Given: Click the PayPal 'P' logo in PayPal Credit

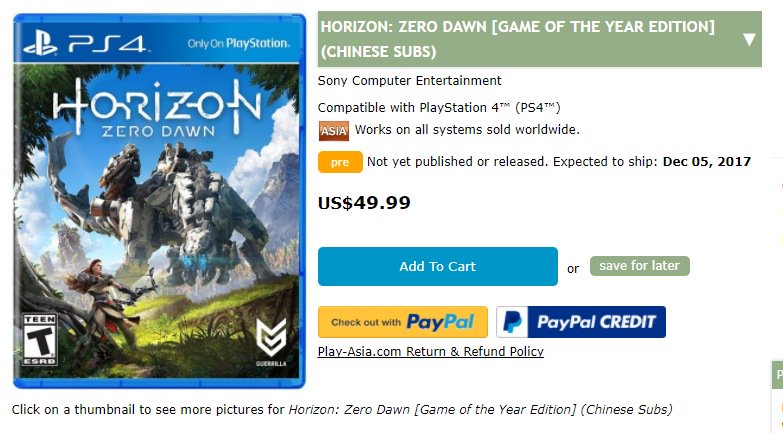Looking at the screenshot, I should pyautogui.click(x=513, y=322).
